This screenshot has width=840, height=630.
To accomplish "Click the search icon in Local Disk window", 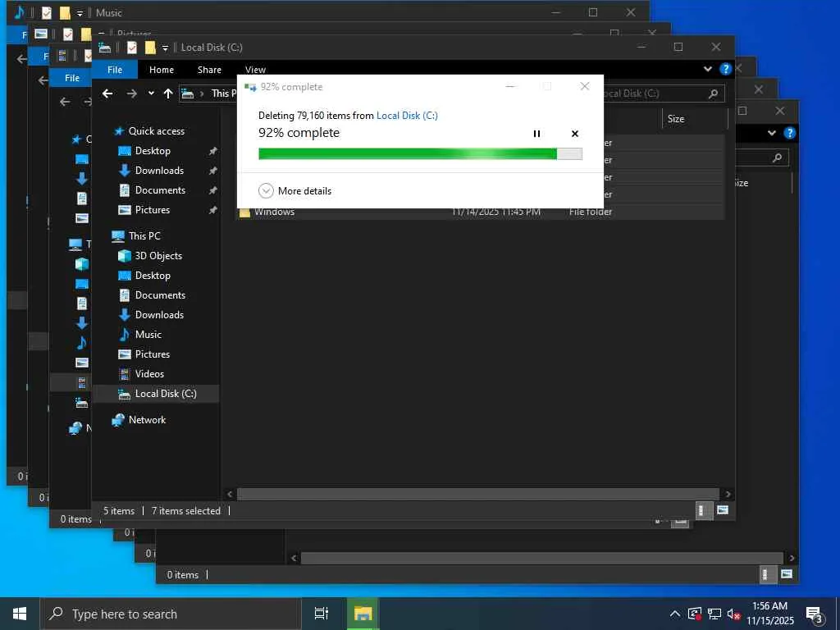I will (x=713, y=94).
